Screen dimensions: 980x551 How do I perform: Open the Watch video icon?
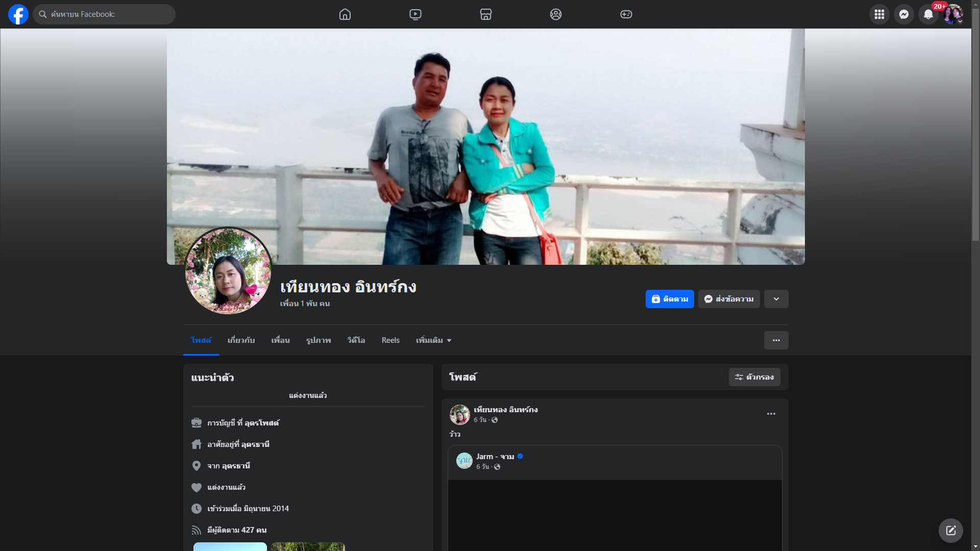point(415,14)
